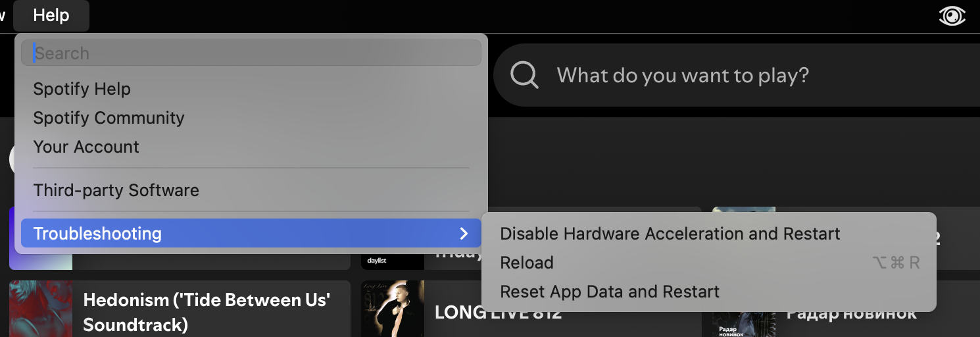980x337 pixels.
Task: Focus the Help menu Search field
Action: click(x=251, y=53)
